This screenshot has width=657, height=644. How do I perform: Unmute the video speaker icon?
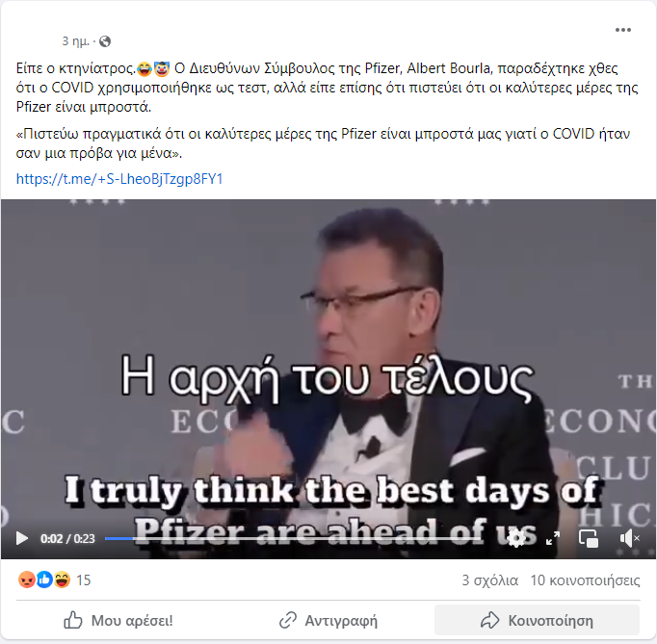(629, 538)
